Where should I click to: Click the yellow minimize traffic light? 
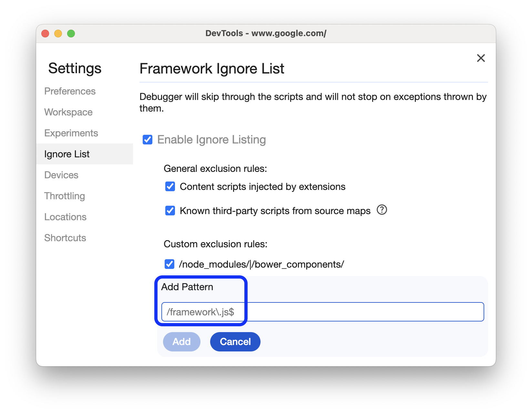click(58, 33)
